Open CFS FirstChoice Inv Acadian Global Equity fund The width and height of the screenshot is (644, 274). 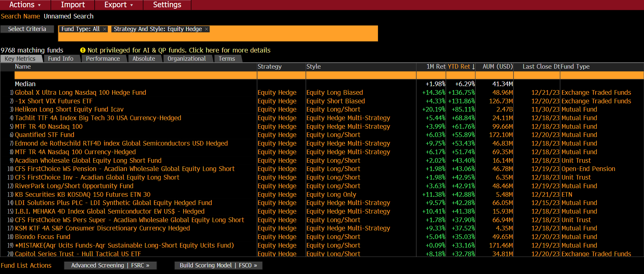pyautogui.click(x=97, y=178)
